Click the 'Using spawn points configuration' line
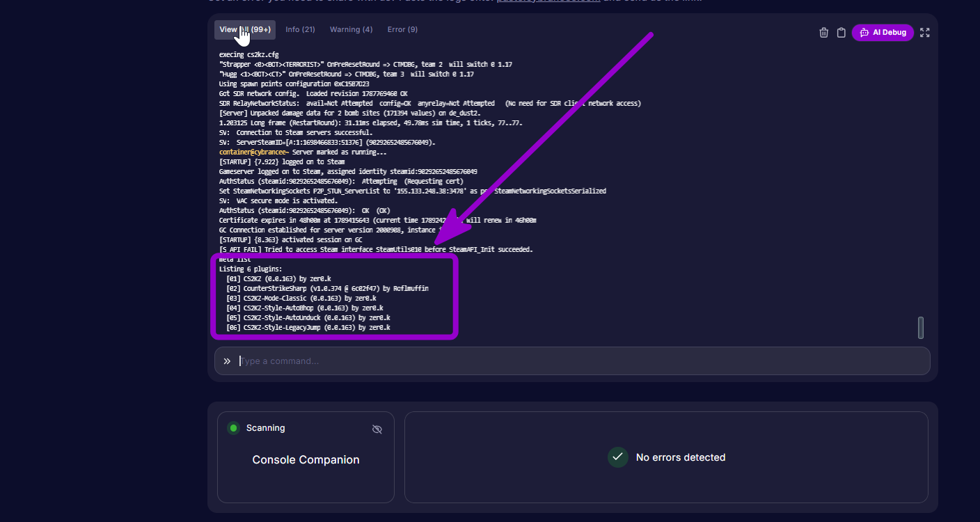This screenshot has width=980, height=522. [294, 84]
